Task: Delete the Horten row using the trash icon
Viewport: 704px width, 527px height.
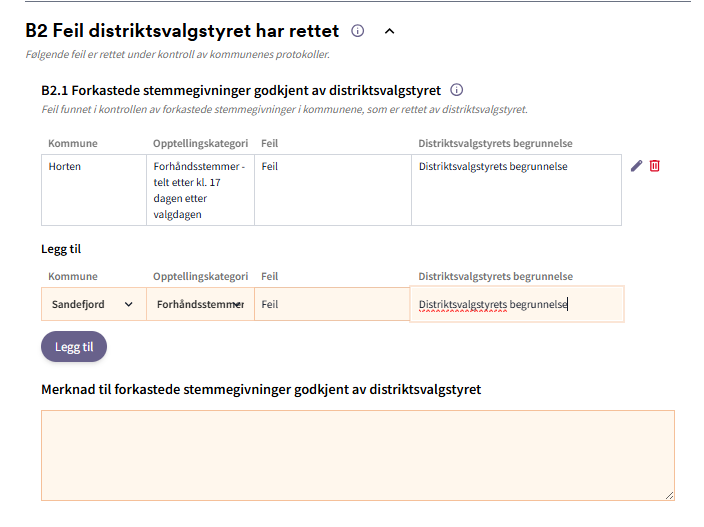Action: (x=655, y=166)
